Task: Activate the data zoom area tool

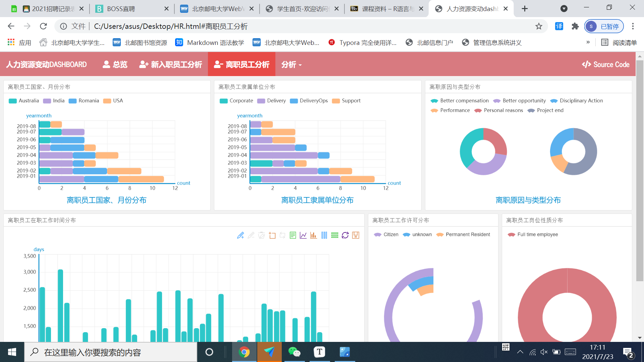Action: (x=272, y=235)
